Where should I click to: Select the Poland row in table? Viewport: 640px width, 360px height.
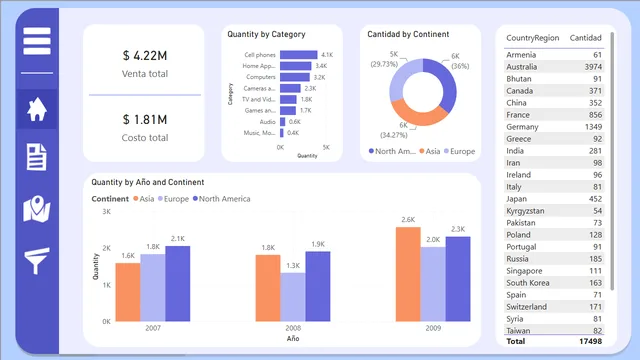(554, 235)
